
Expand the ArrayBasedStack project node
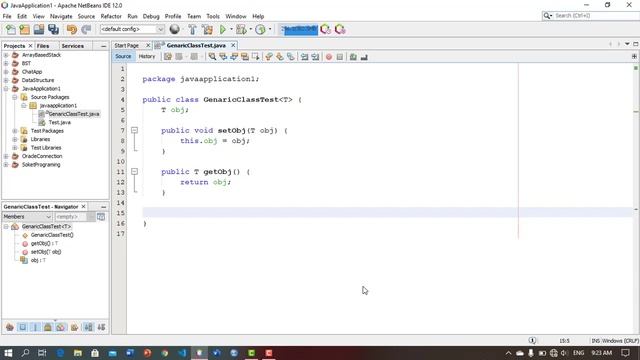(6, 55)
